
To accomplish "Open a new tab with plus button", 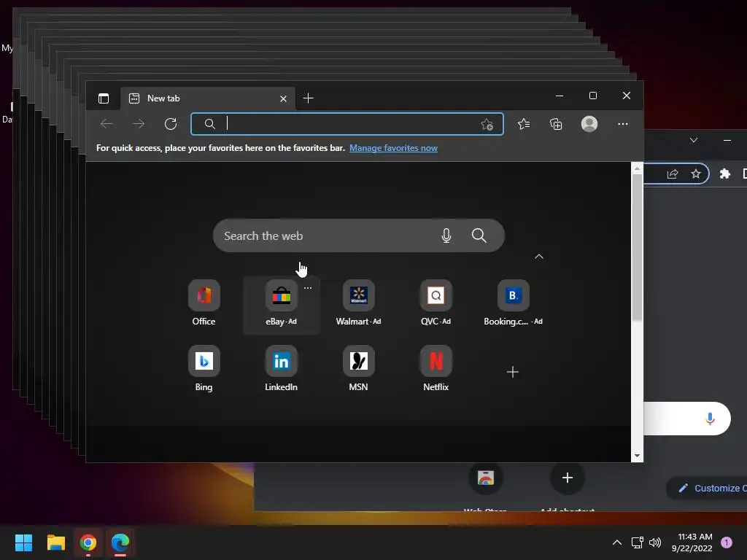I will (309, 98).
